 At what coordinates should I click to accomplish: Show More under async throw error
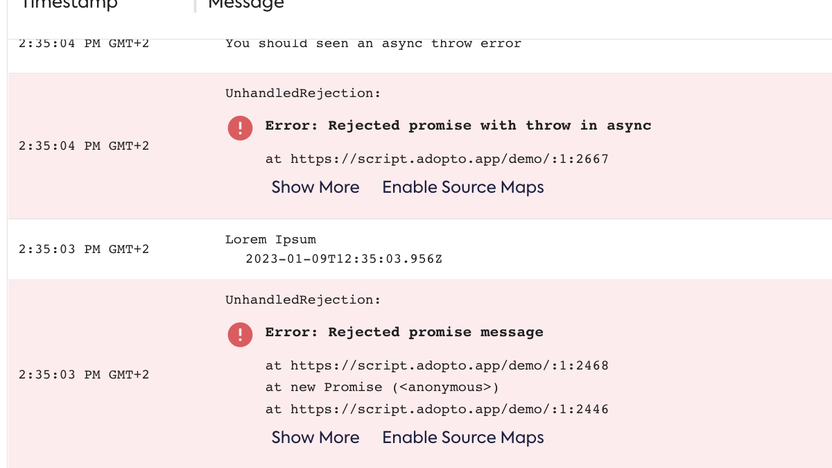315,187
